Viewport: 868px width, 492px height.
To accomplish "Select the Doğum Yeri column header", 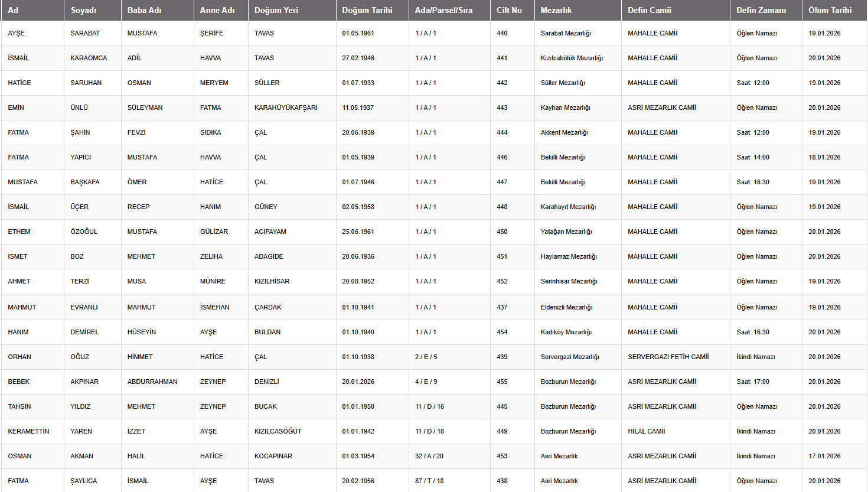I will 276,10.
